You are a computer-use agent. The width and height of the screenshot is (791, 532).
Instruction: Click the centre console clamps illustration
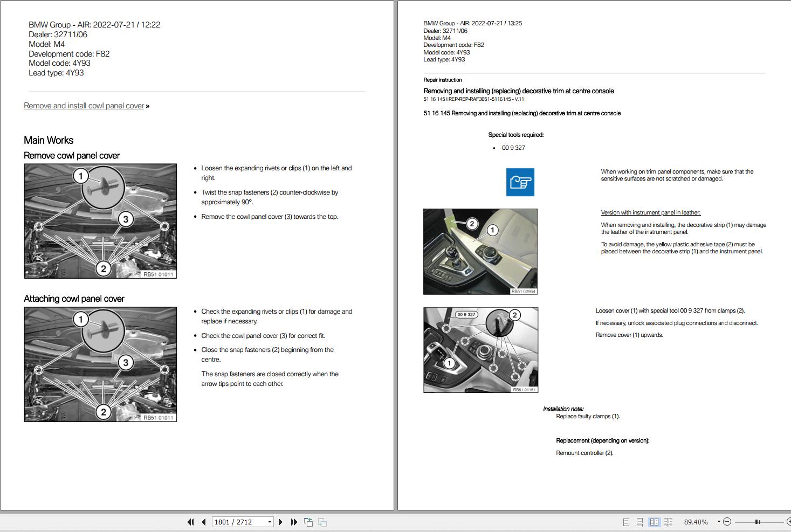pos(480,350)
